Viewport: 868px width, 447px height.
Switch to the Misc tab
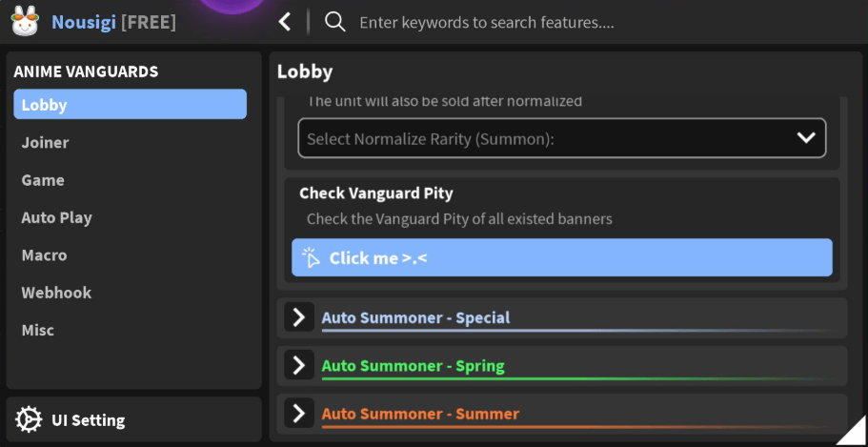click(x=38, y=330)
